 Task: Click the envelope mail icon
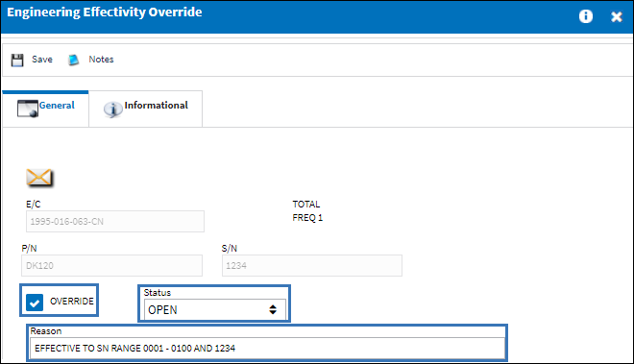coord(39,178)
